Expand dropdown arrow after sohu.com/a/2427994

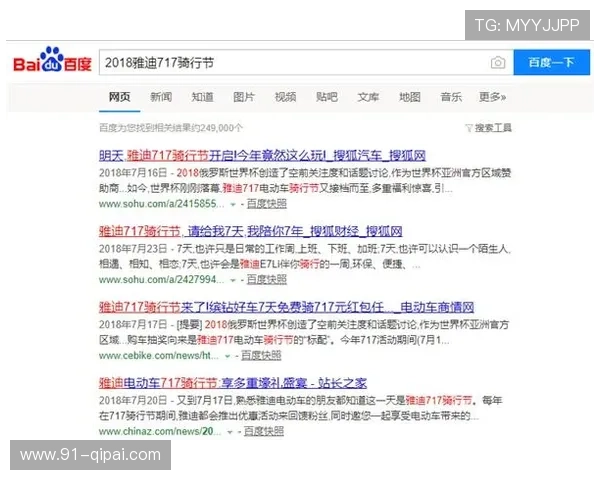pos(232,280)
